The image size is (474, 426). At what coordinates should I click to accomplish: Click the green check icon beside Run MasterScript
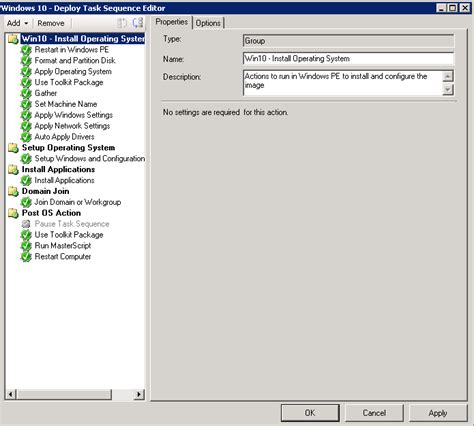(x=26, y=246)
